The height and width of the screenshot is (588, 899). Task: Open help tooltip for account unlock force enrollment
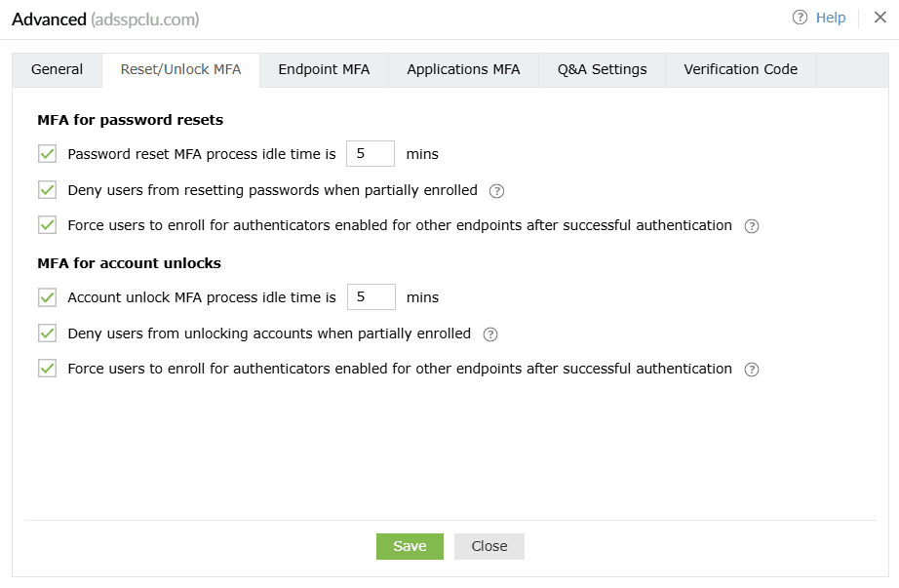pos(752,370)
